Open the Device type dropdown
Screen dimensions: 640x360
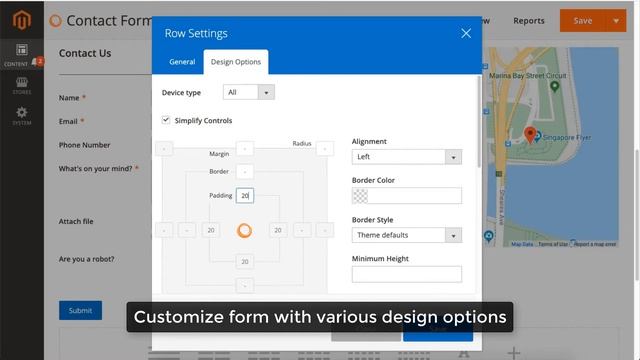point(249,92)
